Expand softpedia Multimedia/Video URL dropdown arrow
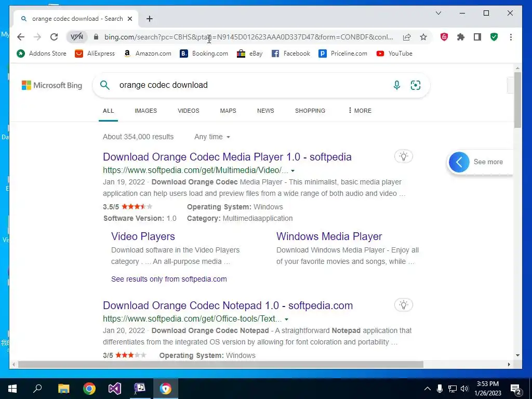532x399 pixels. coord(293,170)
